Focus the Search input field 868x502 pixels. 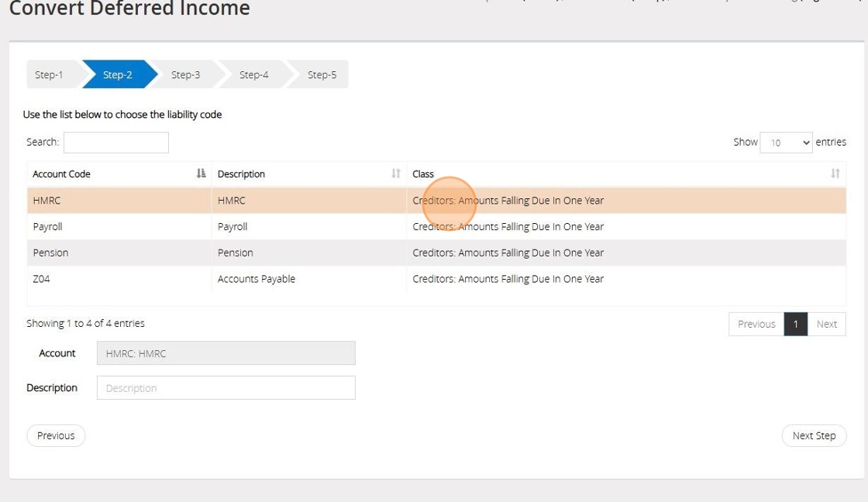[x=116, y=143]
